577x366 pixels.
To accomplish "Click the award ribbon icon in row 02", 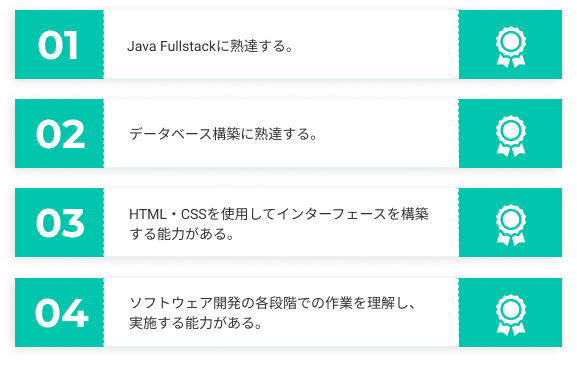I will [x=510, y=136].
